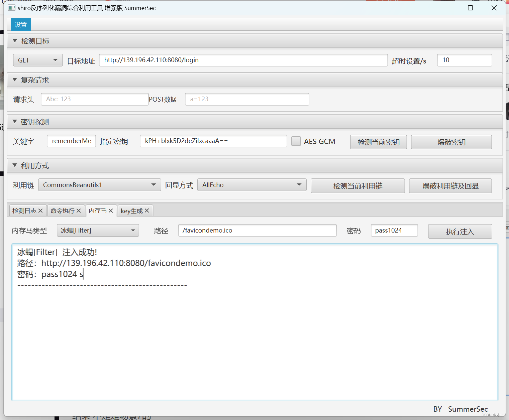Click the 检测当前密钥 button
Screen dimensions: 509x420
(379, 142)
